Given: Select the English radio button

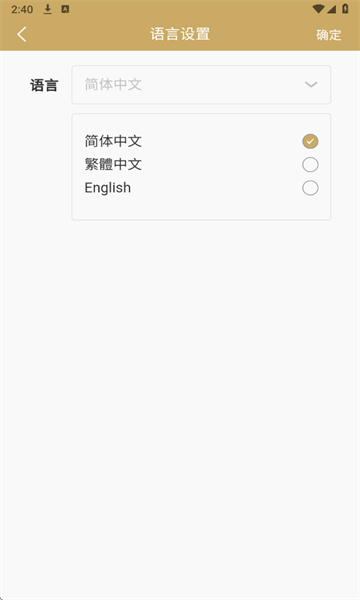Looking at the screenshot, I should 310,188.
